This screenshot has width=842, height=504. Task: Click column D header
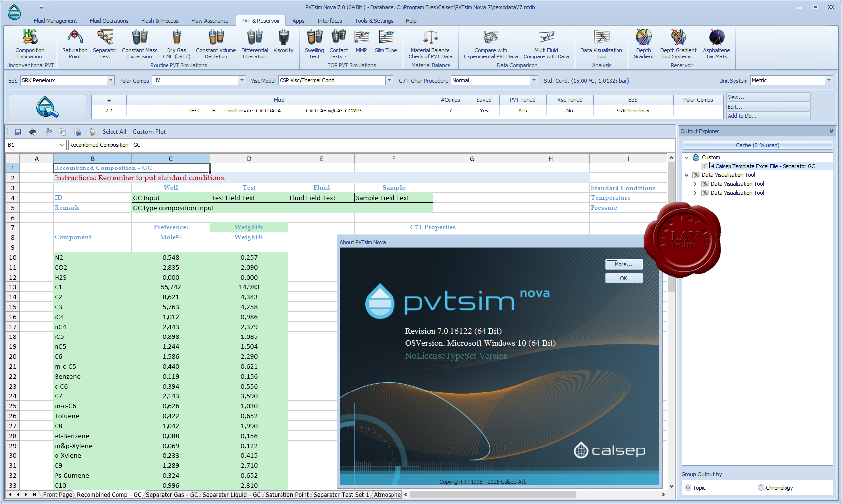[249, 159]
